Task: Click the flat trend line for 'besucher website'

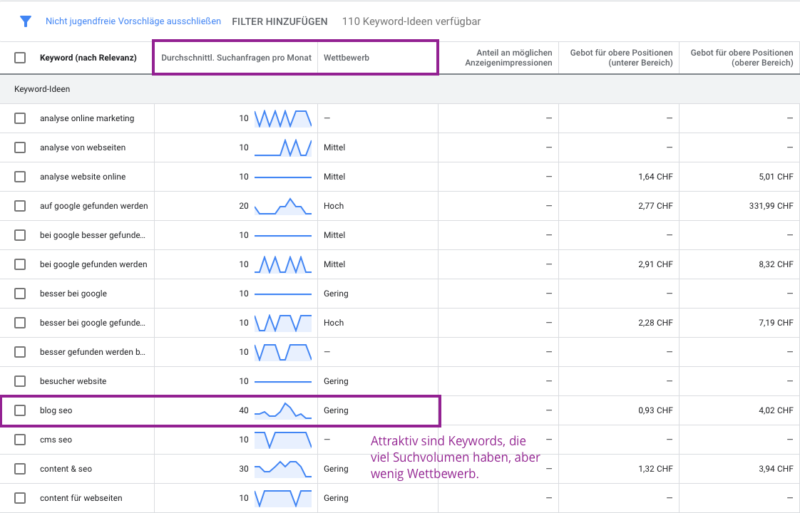Action: 283,381
